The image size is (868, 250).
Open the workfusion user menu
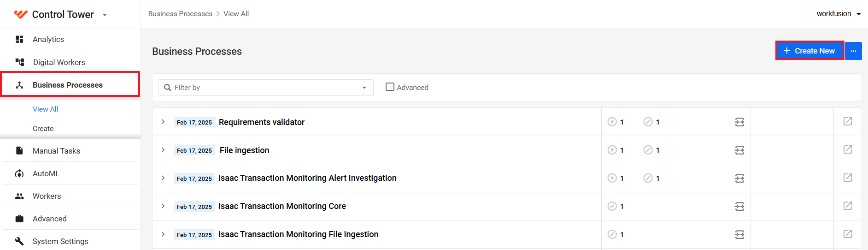[839, 14]
